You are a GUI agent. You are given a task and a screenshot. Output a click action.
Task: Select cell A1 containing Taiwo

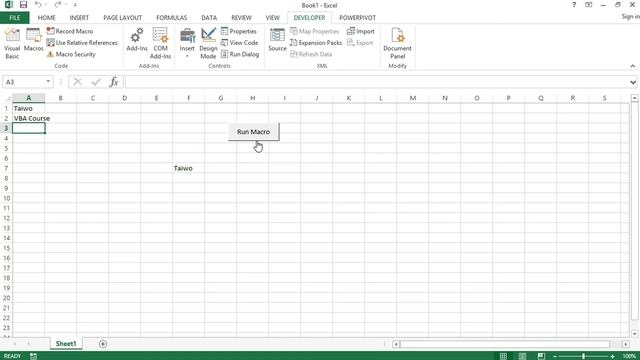coord(29,108)
